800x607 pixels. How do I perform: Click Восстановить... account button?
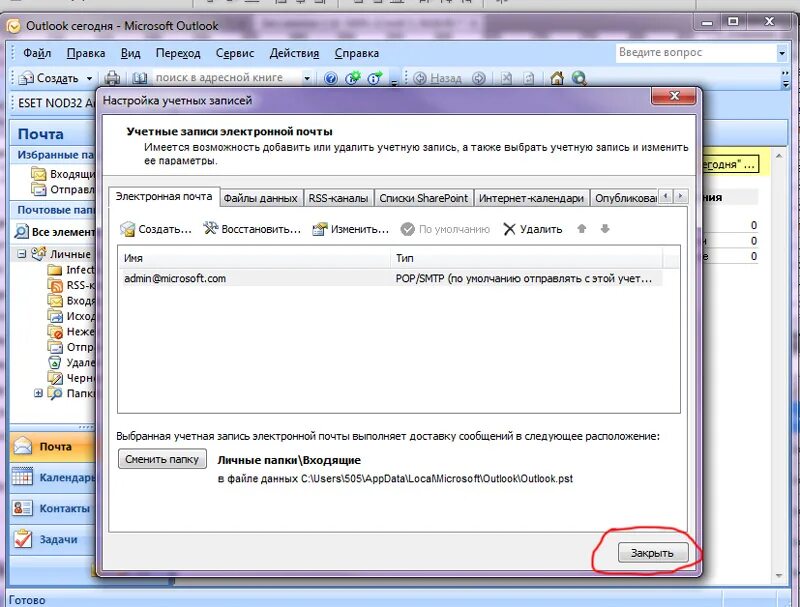point(252,230)
